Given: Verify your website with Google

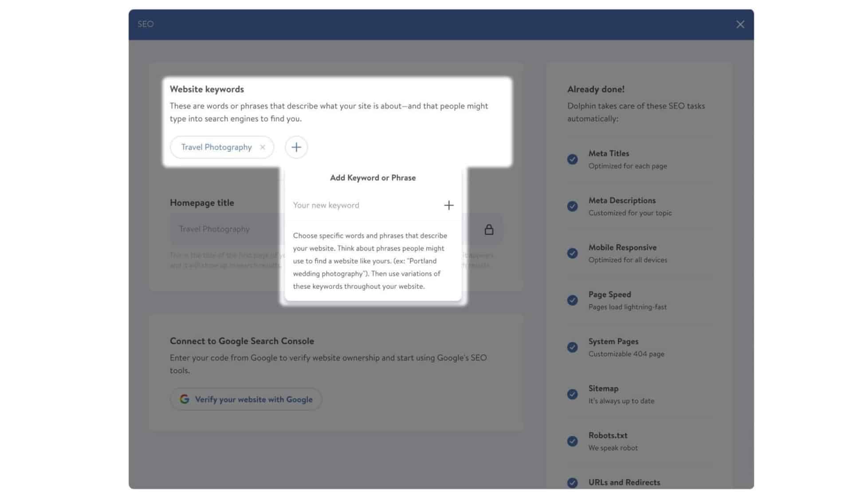Looking at the screenshot, I should coord(246,399).
